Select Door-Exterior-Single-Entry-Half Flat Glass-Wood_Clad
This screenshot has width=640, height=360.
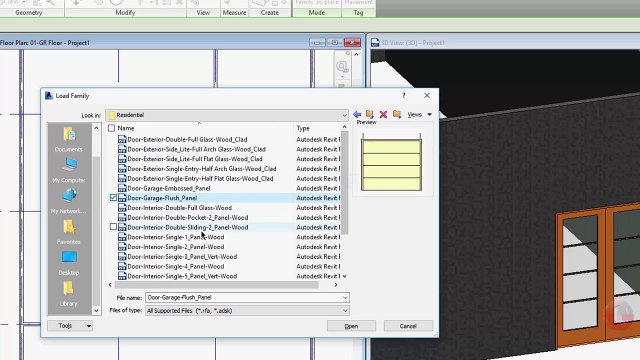point(200,178)
